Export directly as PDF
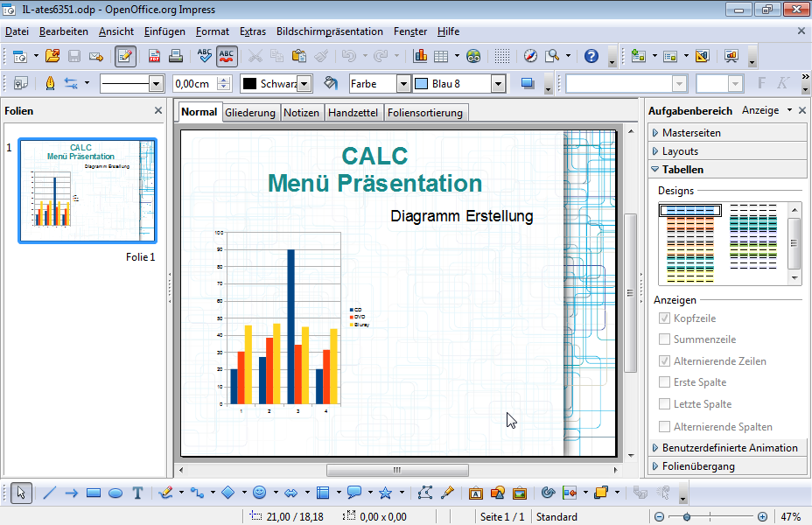Image resolution: width=812 pixels, height=525 pixels. [154, 56]
